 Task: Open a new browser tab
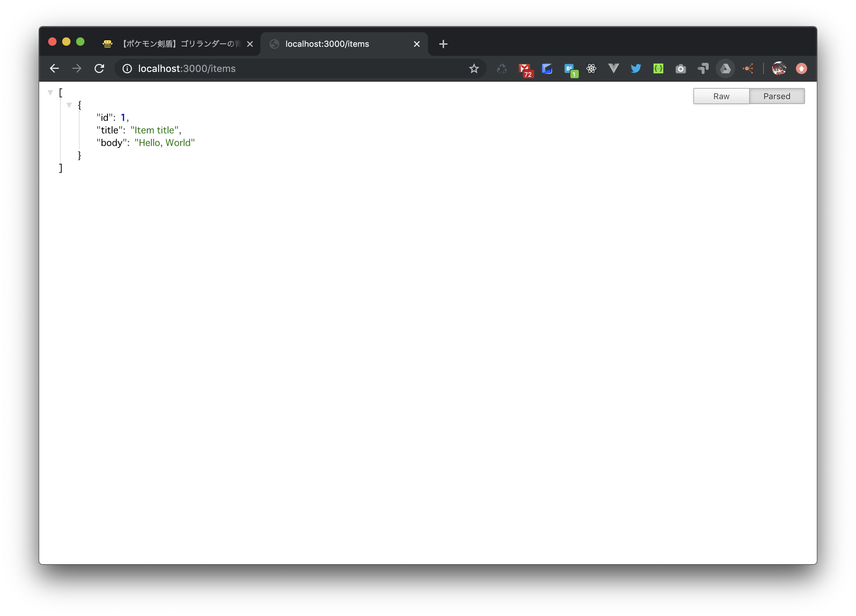pyautogui.click(x=443, y=44)
